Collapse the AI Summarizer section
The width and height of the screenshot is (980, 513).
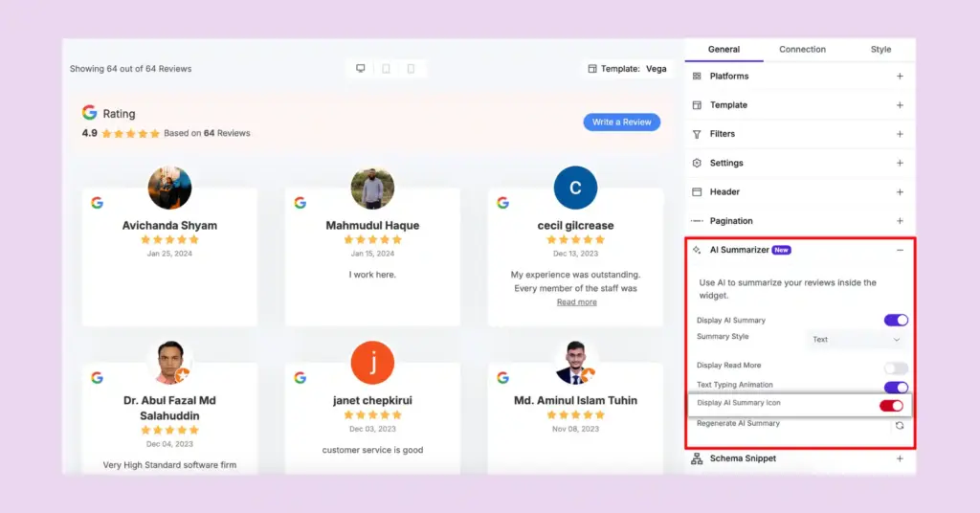(x=900, y=250)
